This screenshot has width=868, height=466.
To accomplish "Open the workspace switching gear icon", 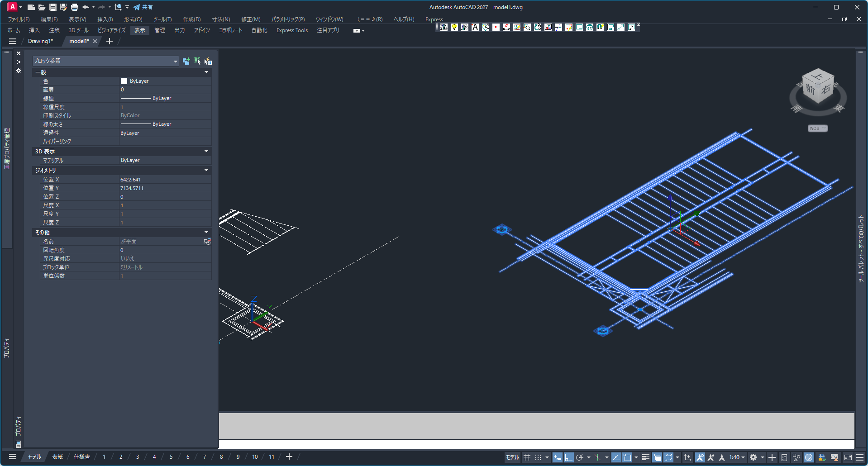I will pyautogui.click(x=753, y=457).
